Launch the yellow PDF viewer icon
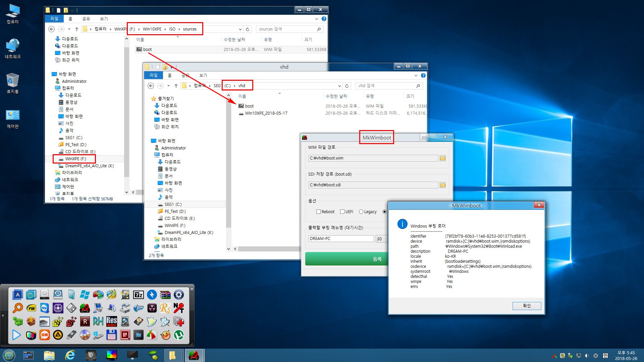 (31, 308)
